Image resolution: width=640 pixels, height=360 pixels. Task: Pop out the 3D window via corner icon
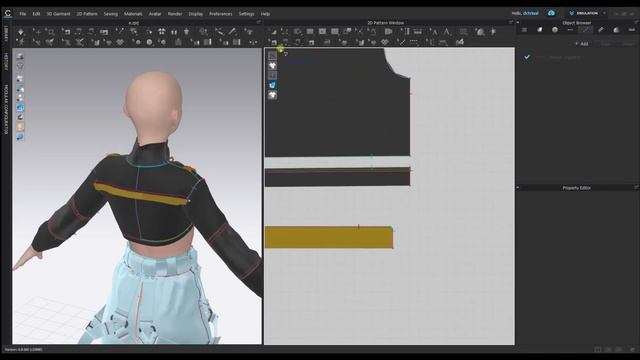pos(258,23)
